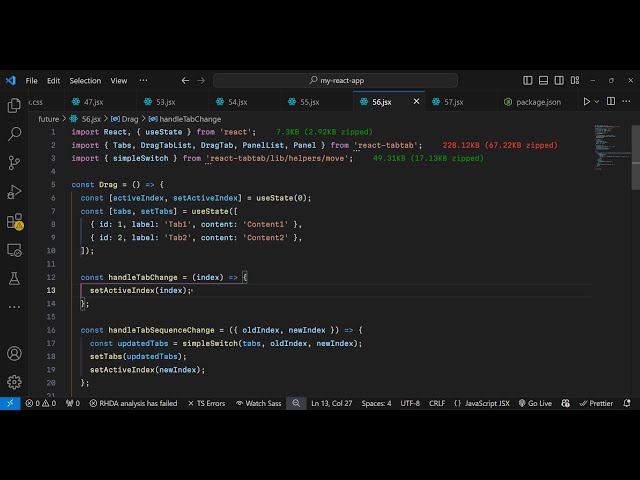Toggle Watch Sass in status bar
The width and height of the screenshot is (640, 480).
pos(259,403)
